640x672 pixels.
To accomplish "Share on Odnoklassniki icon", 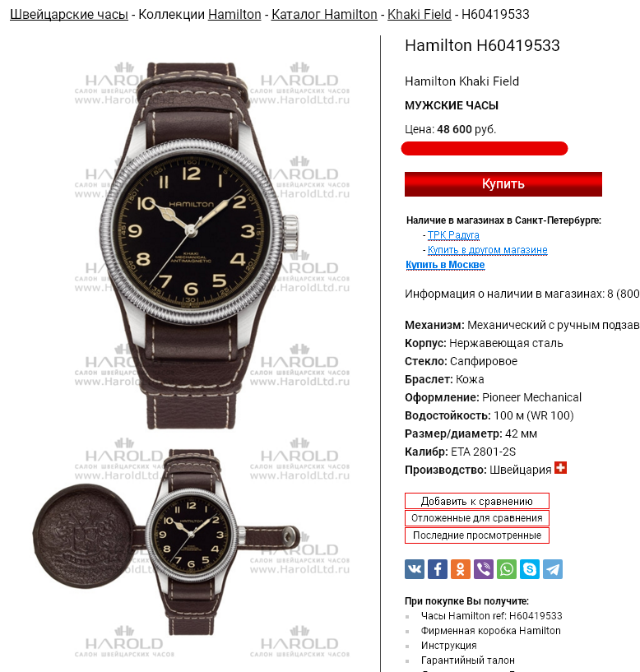I will (x=461, y=569).
